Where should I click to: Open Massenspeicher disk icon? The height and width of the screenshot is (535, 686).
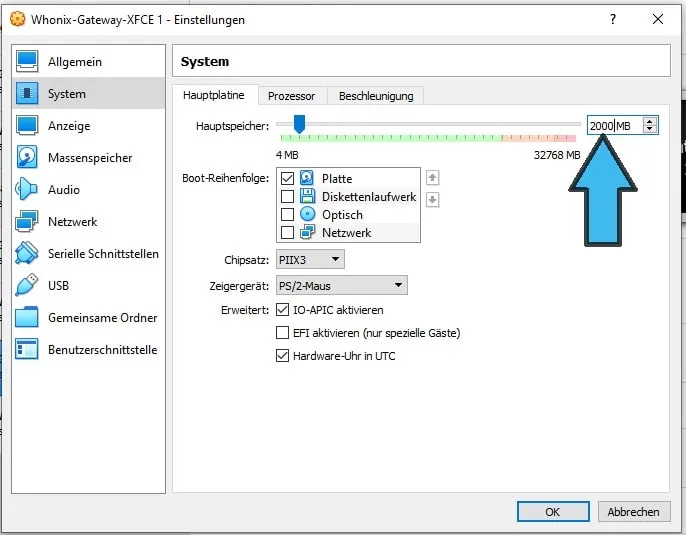(27, 157)
